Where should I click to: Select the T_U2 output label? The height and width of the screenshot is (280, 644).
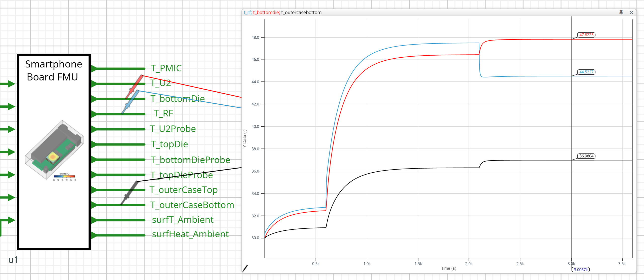point(160,83)
